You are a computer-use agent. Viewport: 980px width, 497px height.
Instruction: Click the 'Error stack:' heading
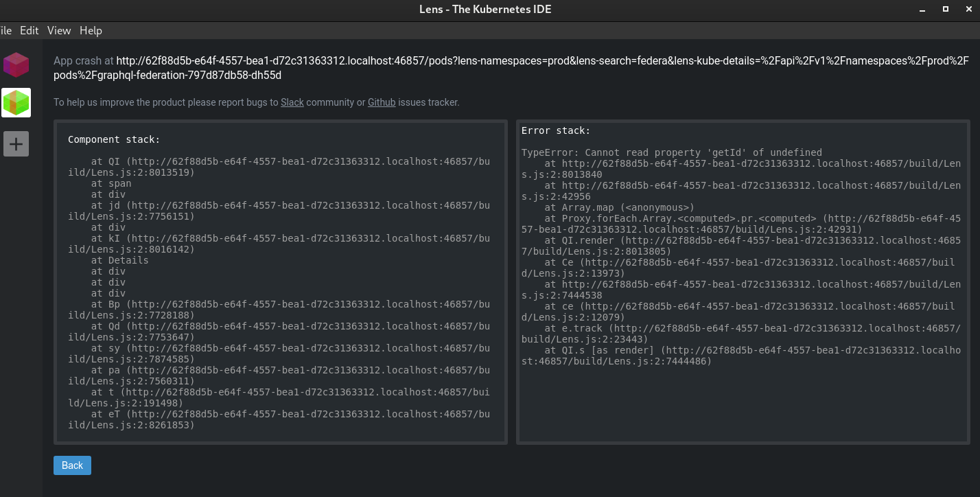556,130
